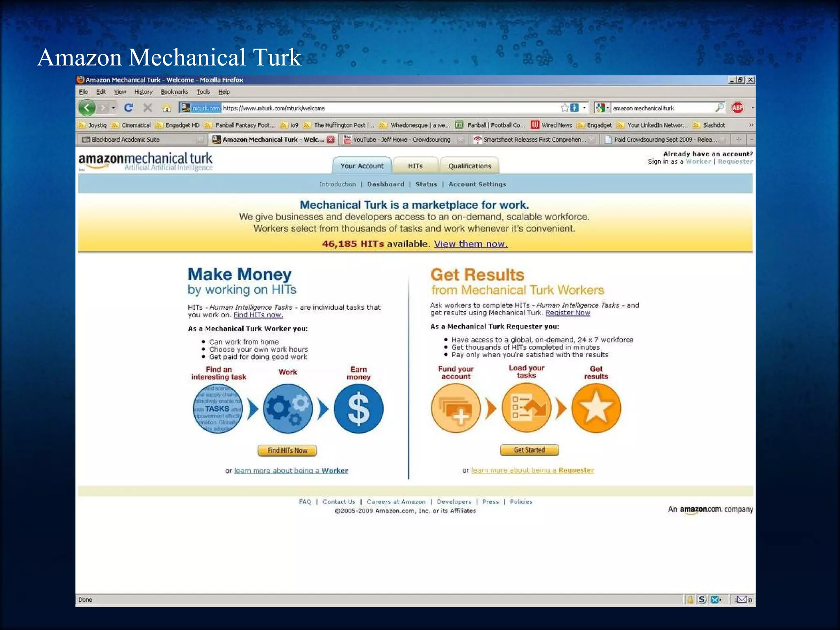Open the File menu
This screenshot has width=840, height=630.
(x=83, y=92)
